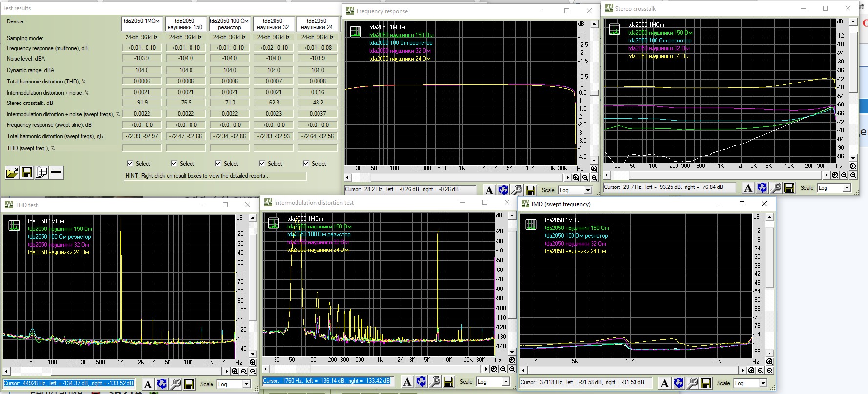Toggle Select checkbox under наушники 32 column
868x394 pixels.
pos(262,164)
